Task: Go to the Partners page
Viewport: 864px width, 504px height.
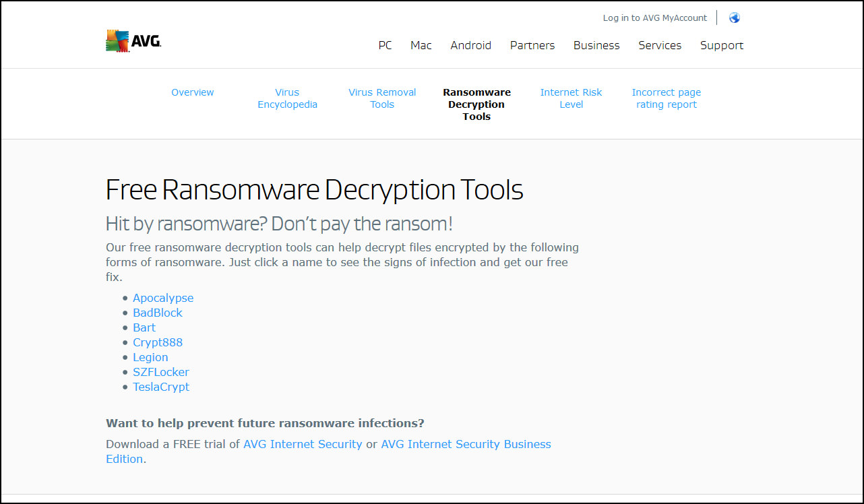Action: (532, 45)
